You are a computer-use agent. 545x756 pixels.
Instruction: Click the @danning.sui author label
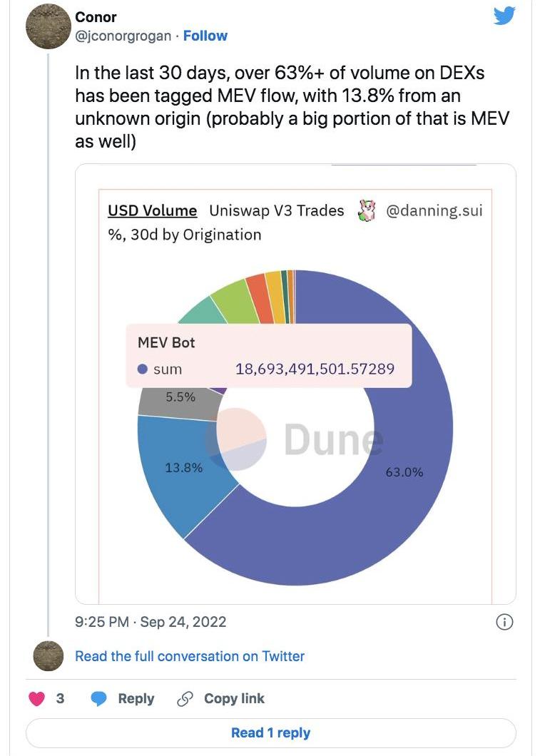(434, 211)
